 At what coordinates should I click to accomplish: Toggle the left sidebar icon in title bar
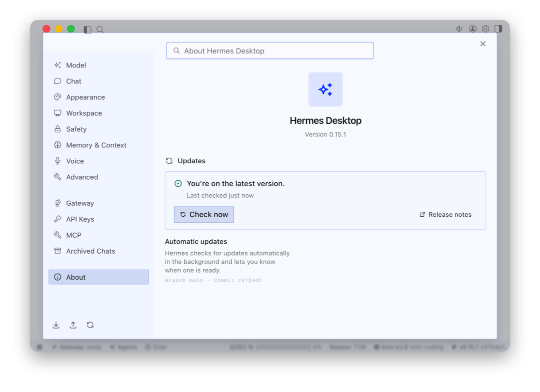point(87,29)
